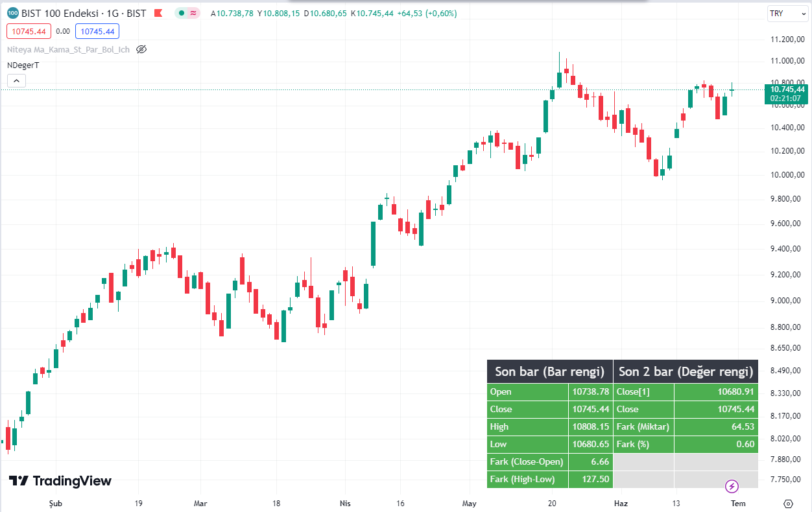Screen dimensions: 812x512
Task: Click the green market status dot
Action: tap(182, 13)
